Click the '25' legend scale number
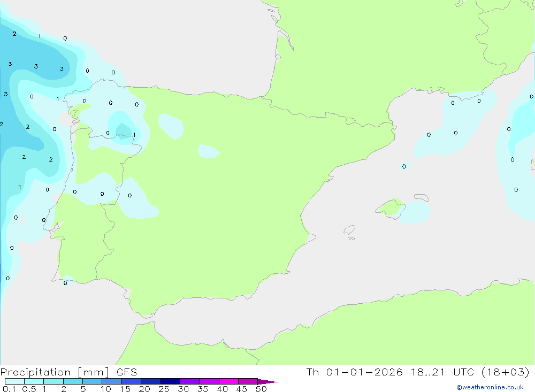Viewport: 535px width, 392px height. 164,389
